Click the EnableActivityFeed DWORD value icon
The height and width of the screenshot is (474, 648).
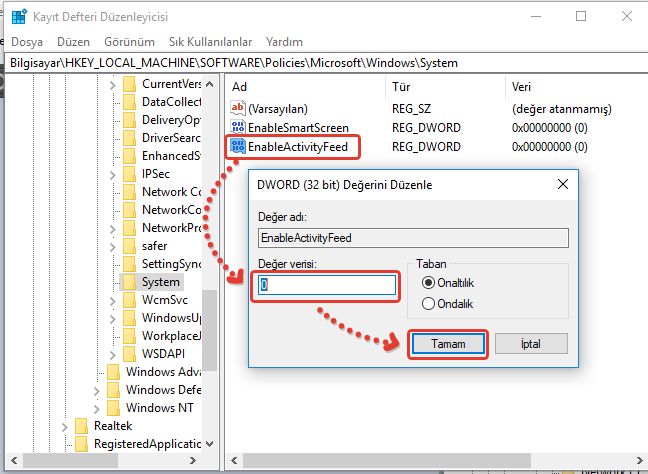point(237,147)
